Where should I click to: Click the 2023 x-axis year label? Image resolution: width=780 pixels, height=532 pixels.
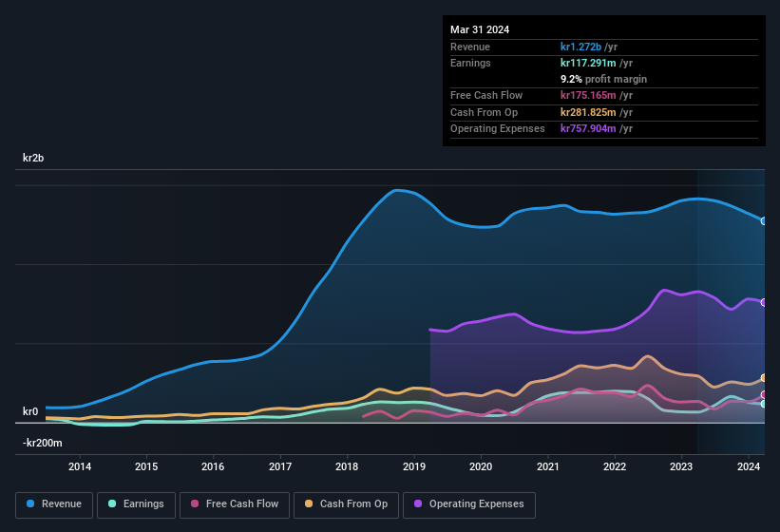[681, 466]
